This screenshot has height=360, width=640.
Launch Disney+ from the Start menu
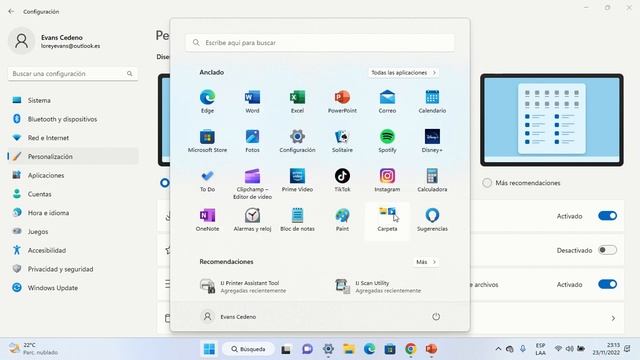pyautogui.click(x=432, y=141)
